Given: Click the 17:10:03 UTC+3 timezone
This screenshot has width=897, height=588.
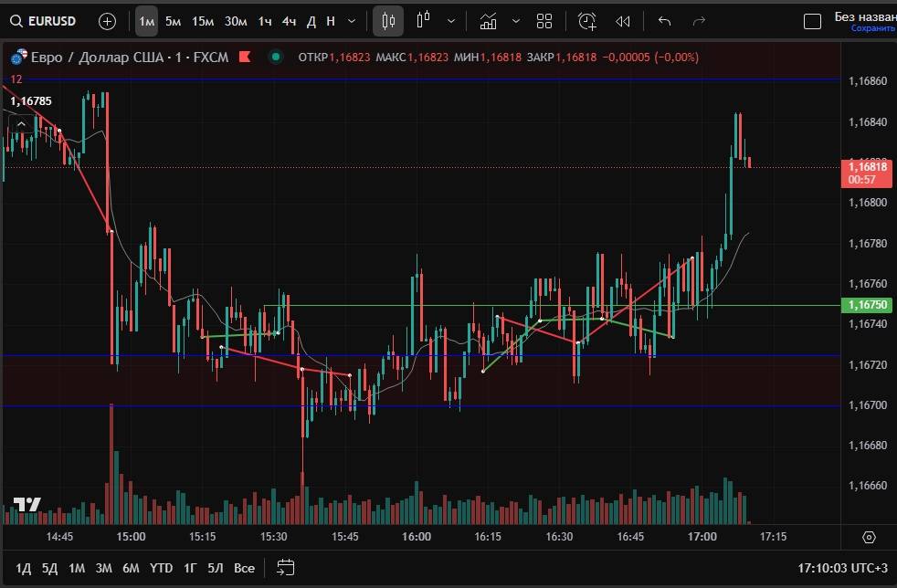Looking at the screenshot, I should coord(841,568).
